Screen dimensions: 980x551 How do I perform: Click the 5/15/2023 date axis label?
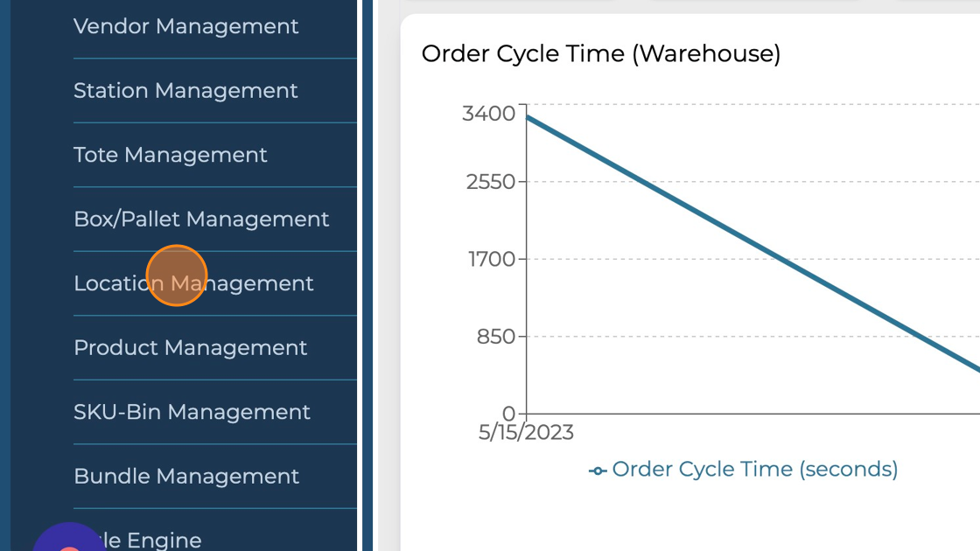(526, 432)
